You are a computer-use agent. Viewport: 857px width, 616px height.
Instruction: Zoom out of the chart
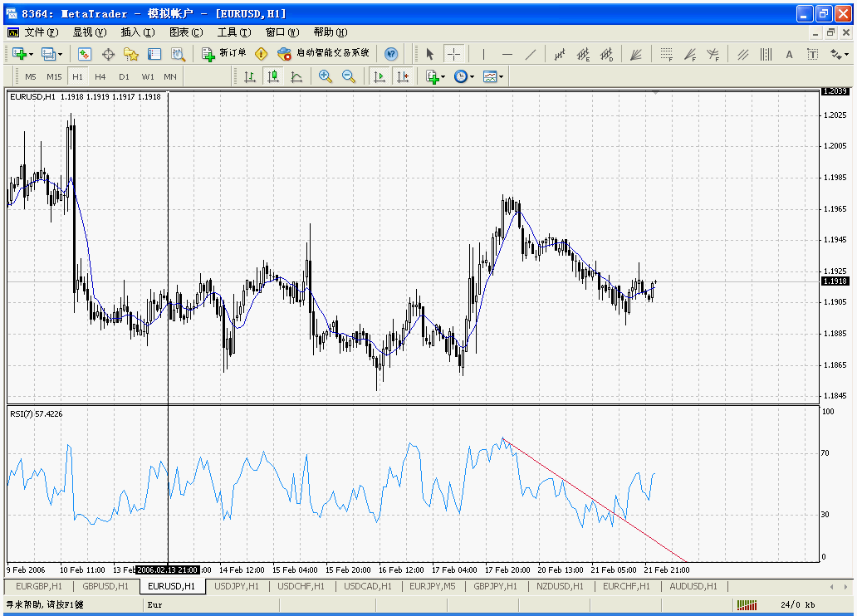[349, 76]
